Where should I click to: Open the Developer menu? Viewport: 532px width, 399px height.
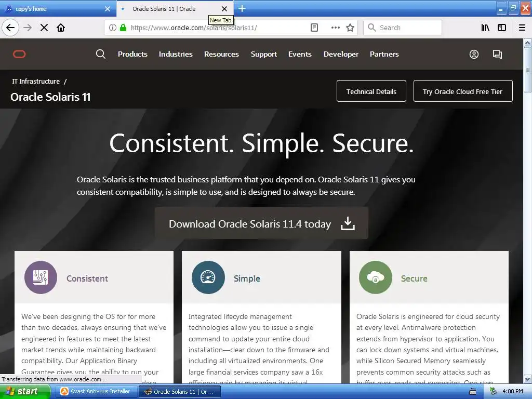[341, 54]
